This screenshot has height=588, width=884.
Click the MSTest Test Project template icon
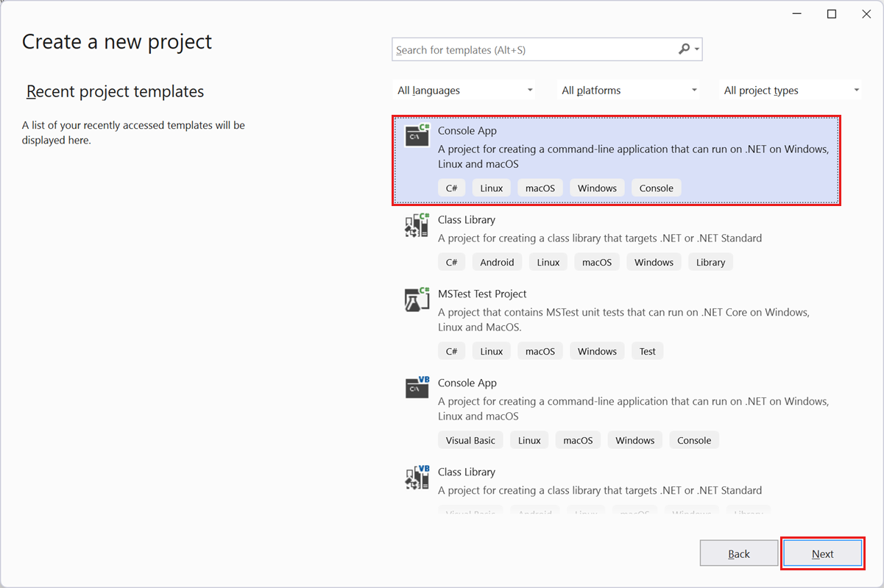pyautogui.click(x=417, y=299)
